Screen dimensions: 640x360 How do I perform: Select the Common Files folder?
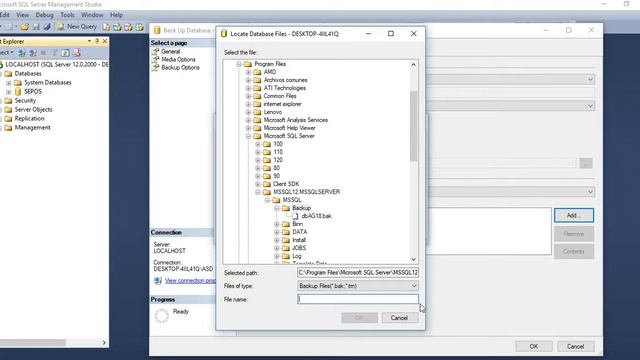coord(280,96)
